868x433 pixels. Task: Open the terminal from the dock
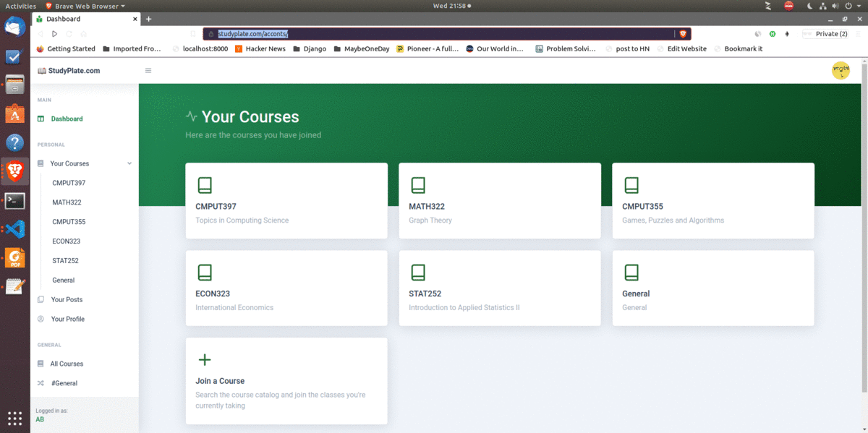[14, 201]
